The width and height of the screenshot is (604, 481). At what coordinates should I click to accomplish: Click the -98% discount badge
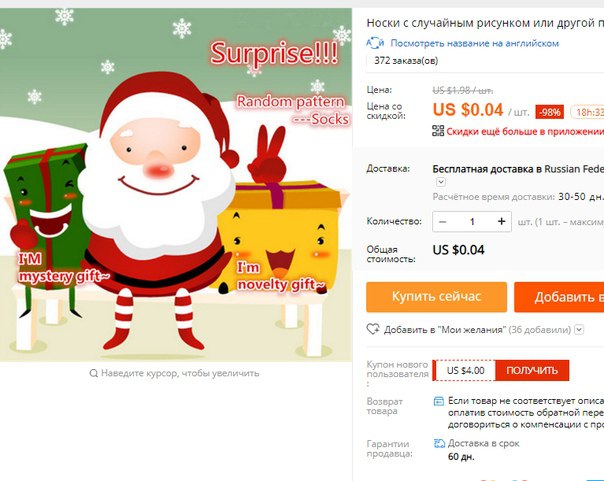[550, 112]
